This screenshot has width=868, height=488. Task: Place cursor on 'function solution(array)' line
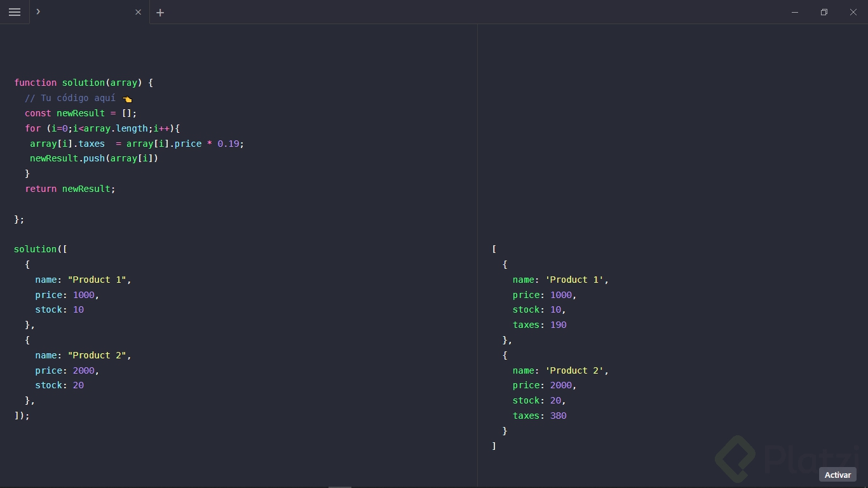click(x=83, y=83)
